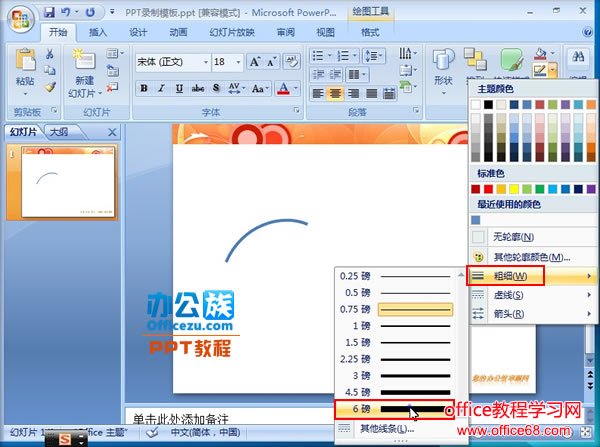600x447 pixels.
Task: Select slide 1 thumbnail
Action: click(68, 183)
